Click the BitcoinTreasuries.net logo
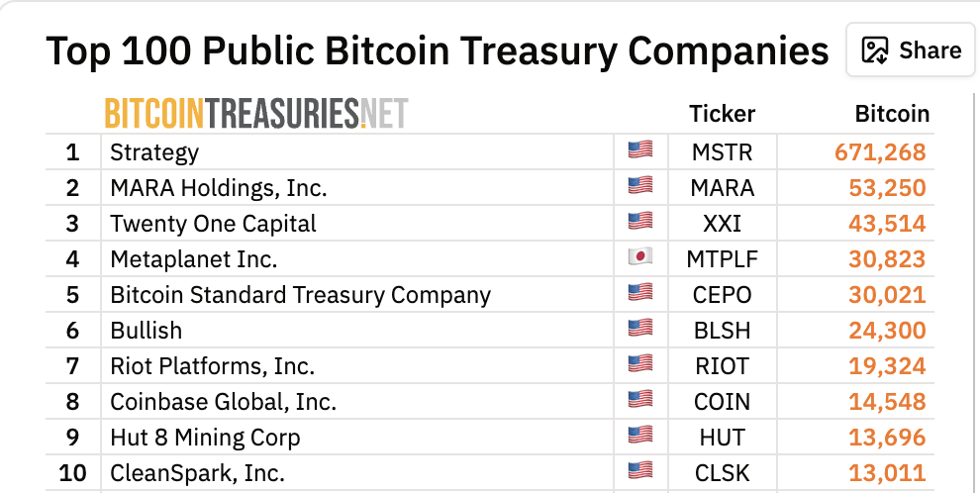This screenshot has width=980, height=493. [x=256, y=114]
